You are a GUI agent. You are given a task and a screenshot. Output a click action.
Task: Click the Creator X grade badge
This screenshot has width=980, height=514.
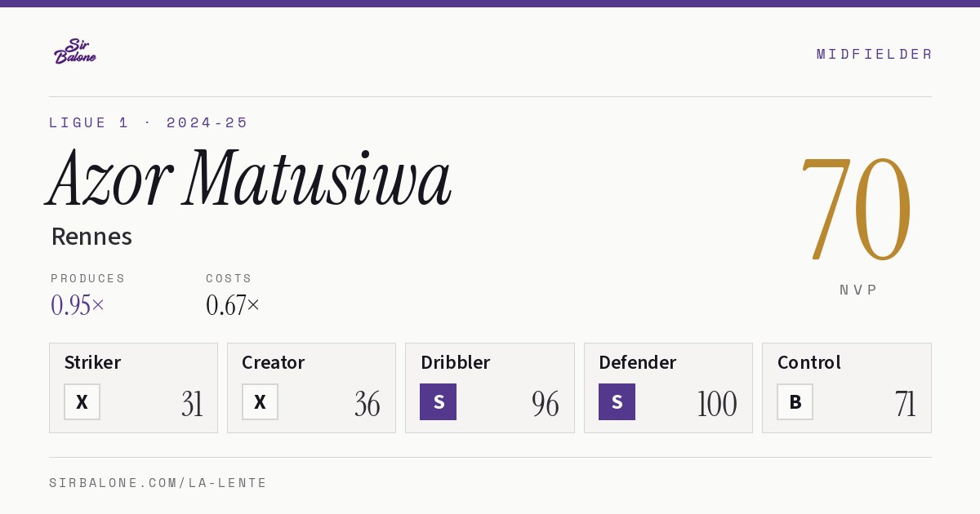260,402
